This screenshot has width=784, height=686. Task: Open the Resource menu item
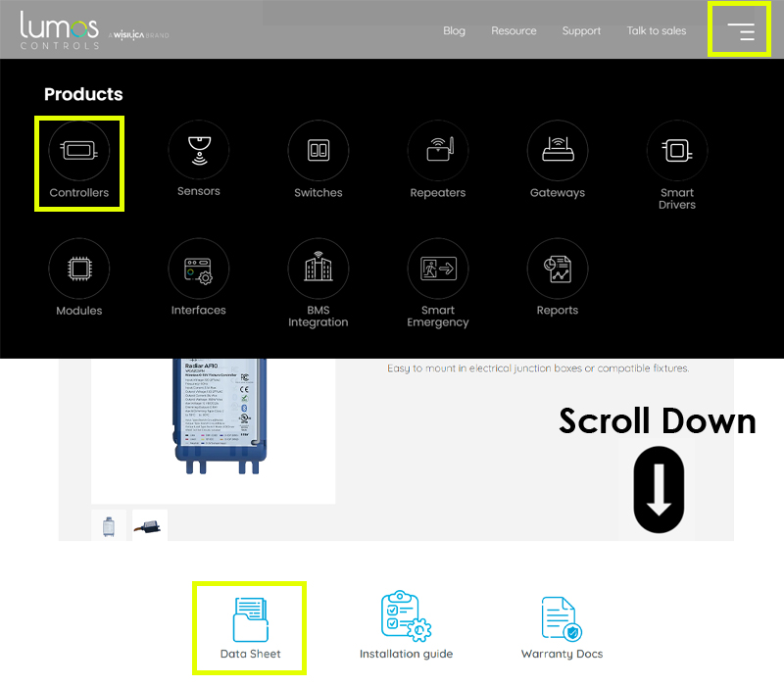[514, 31]
